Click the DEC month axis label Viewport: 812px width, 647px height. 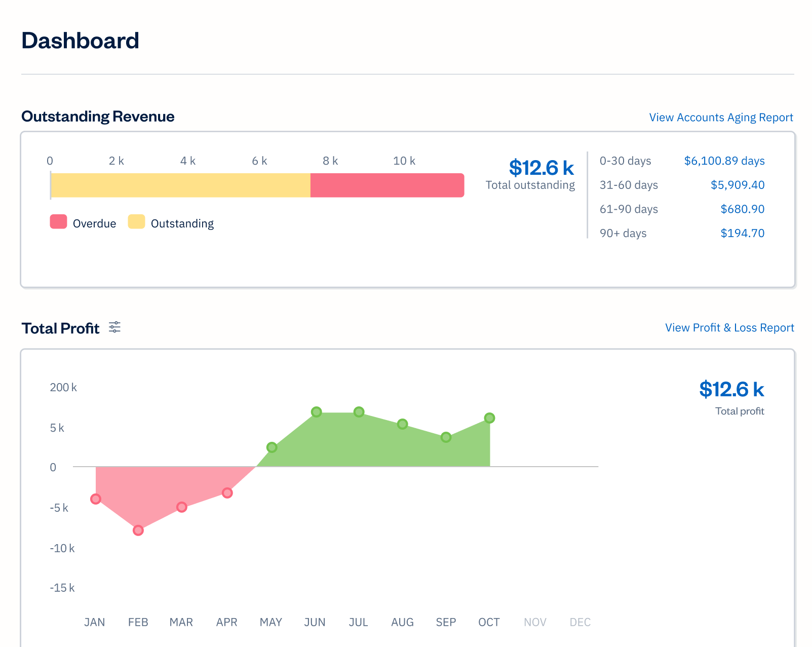click(580, 622)
